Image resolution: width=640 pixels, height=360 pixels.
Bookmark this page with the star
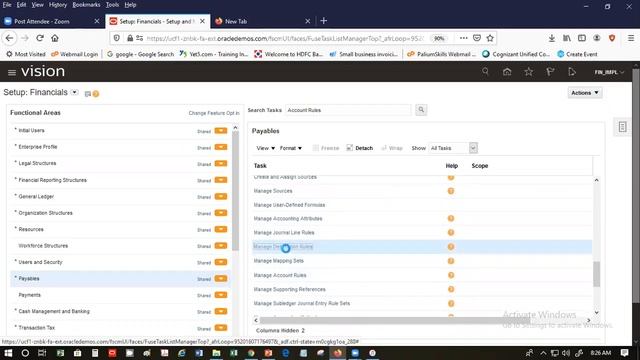coord(490,38)
